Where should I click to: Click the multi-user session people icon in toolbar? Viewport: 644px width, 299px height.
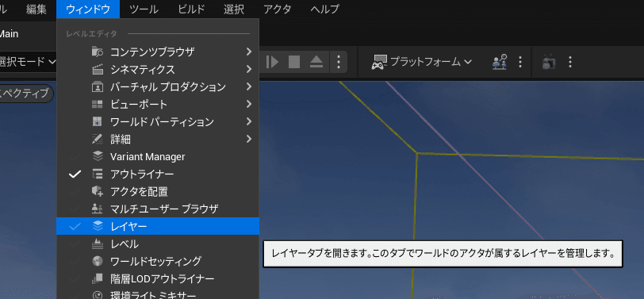click(x=500, y=62)
